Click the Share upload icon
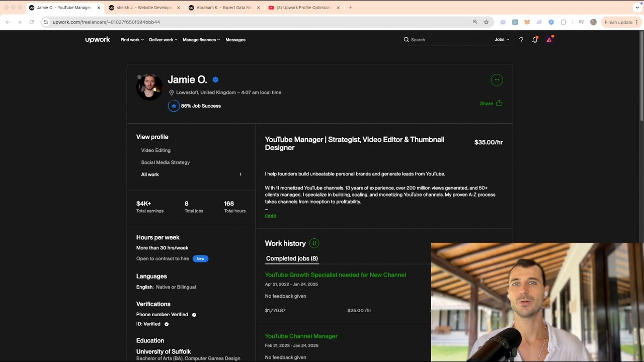This screenshot has height=362, width=644. tap(499, 103)
